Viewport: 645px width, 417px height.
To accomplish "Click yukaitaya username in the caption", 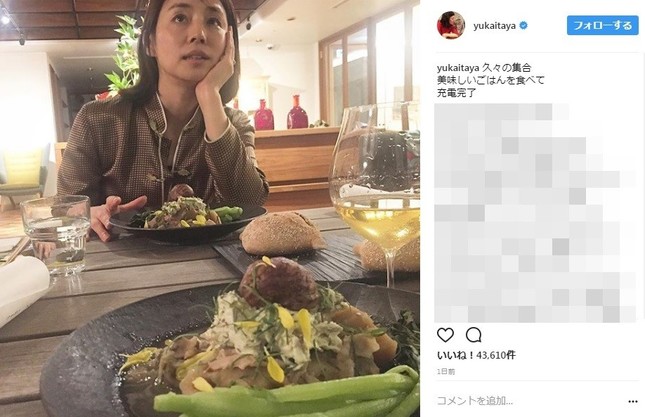I will tap(458, 68).
